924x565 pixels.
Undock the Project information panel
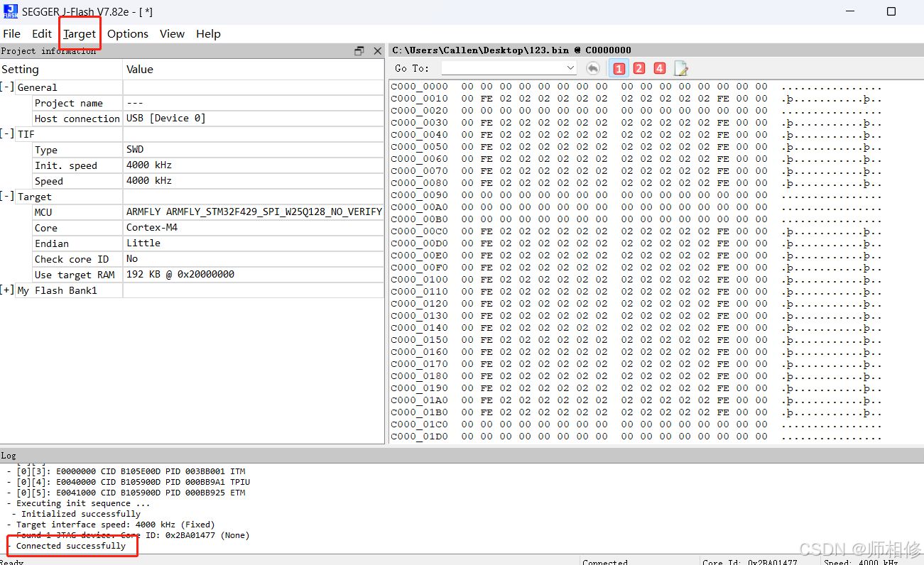pos(359,51)
